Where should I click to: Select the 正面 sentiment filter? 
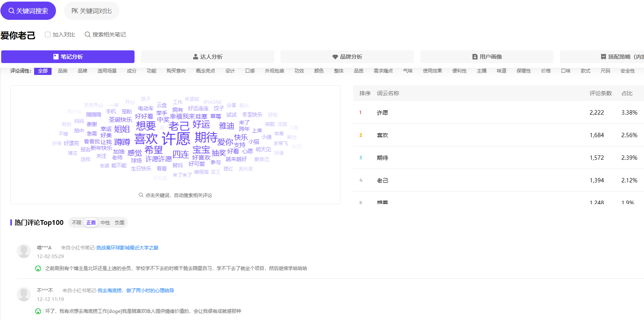91,223
